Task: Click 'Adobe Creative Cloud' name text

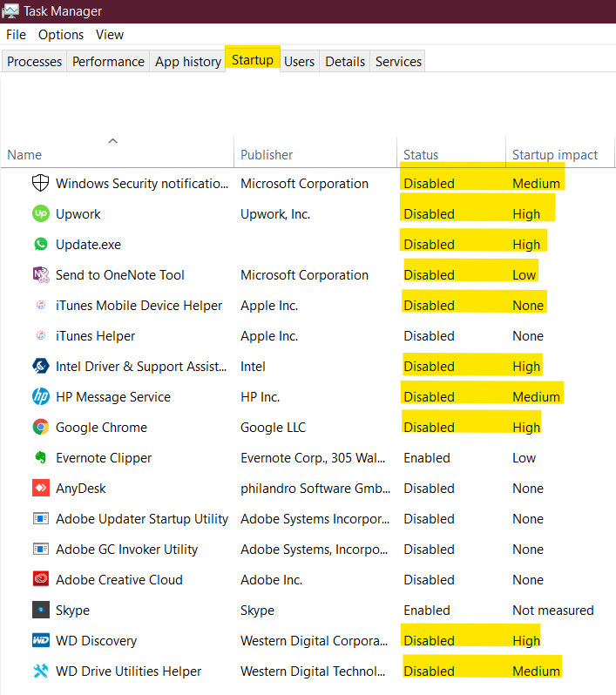Action: [x=118, y=580]
